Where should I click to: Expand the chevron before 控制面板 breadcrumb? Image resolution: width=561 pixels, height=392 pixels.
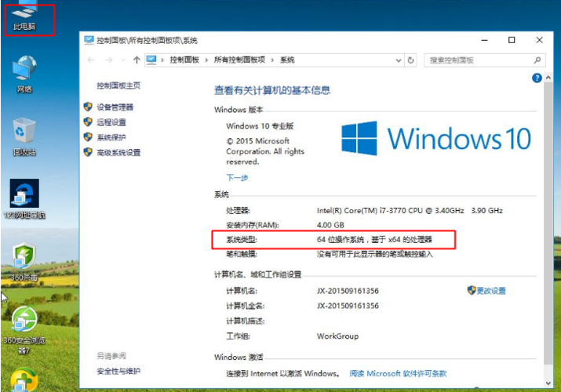pos(162,60)
